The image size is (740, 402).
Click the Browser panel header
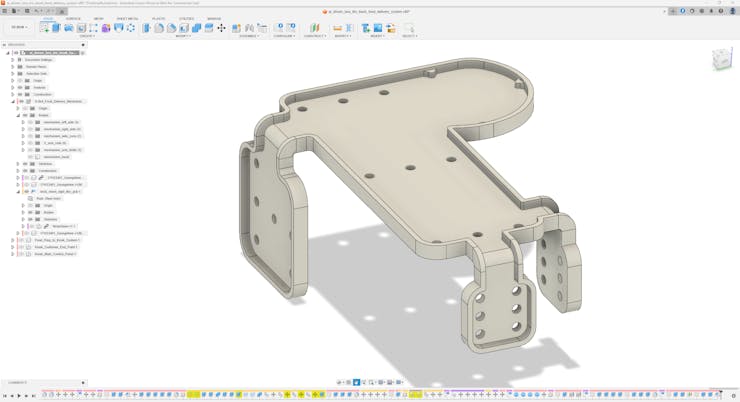(18, 45)
